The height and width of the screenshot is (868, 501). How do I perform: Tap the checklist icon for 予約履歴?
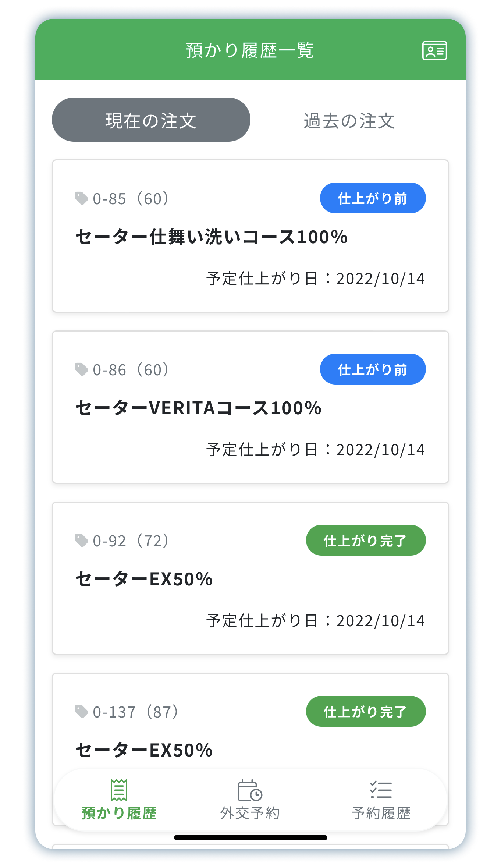click(x=381, y=790)
